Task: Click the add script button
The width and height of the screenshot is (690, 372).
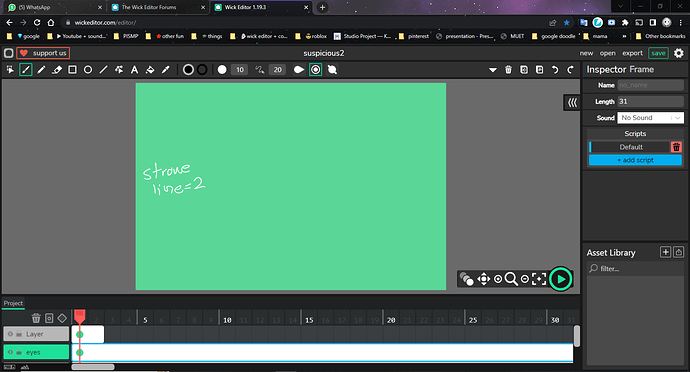Action: point(635,160)
